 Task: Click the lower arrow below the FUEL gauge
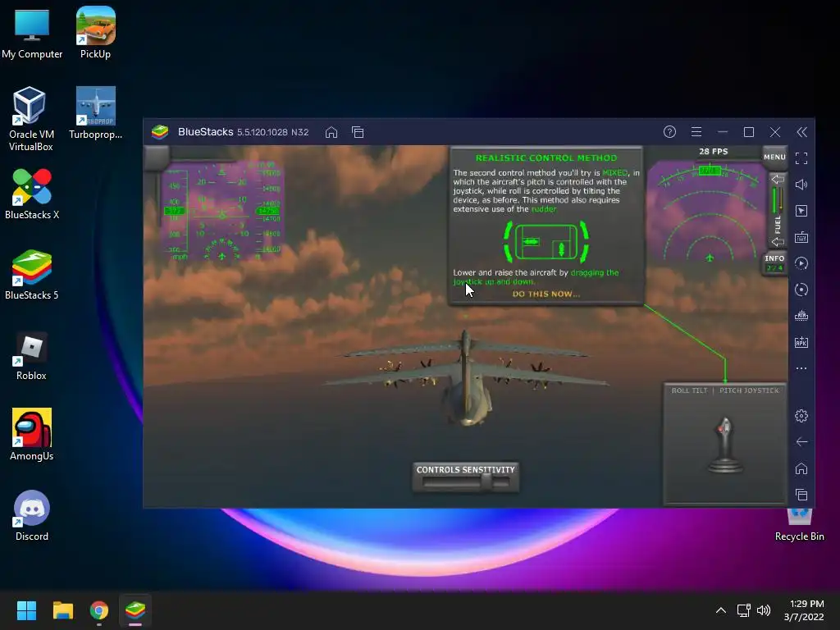click(x=778, y=242)
